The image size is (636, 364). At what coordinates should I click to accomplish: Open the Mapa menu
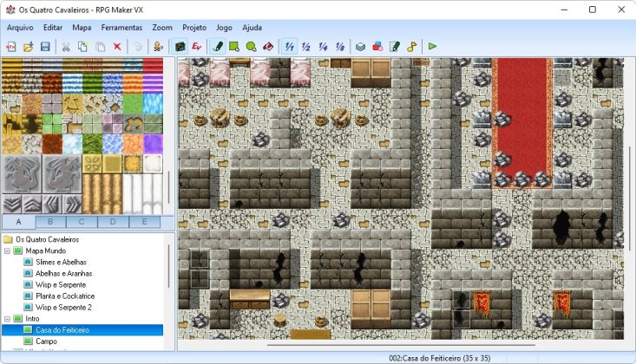(x=82, y=28)
